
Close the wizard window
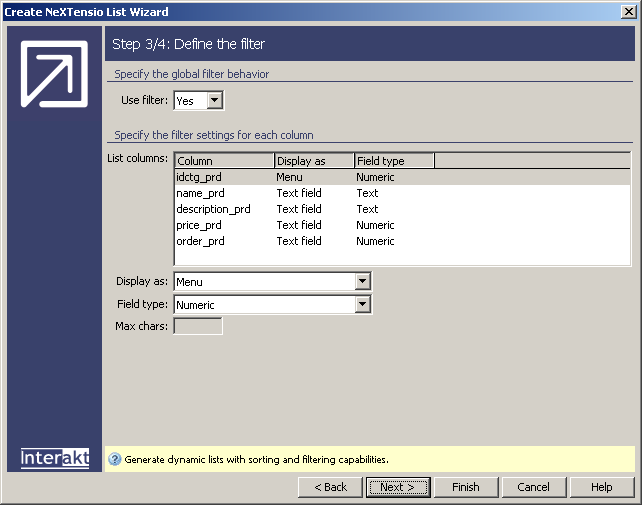click(x=629, y=11)
